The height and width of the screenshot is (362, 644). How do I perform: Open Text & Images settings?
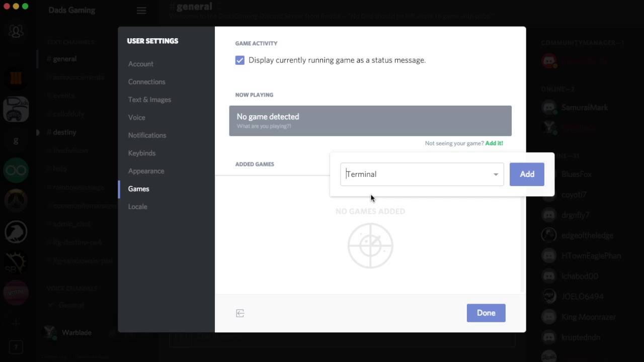click(149, 100)
